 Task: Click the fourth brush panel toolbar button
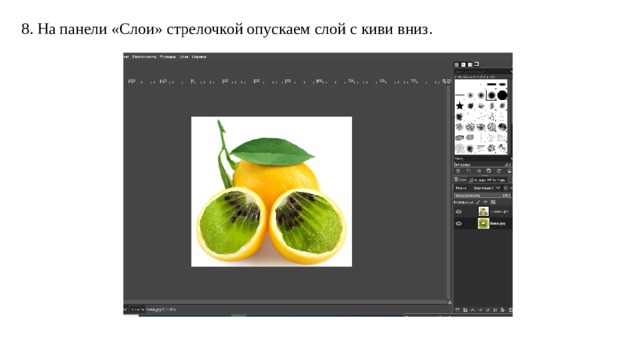pyautogui.click(x=489, y=171)
